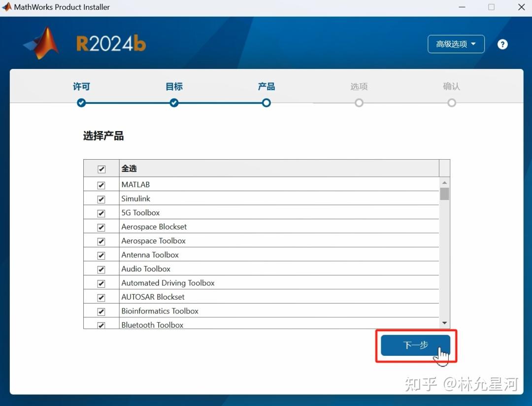532x406 pixels.
Task: Toggle the 全选 select-all checkbox
Action: pyautogui.click(x=101, y=168)
